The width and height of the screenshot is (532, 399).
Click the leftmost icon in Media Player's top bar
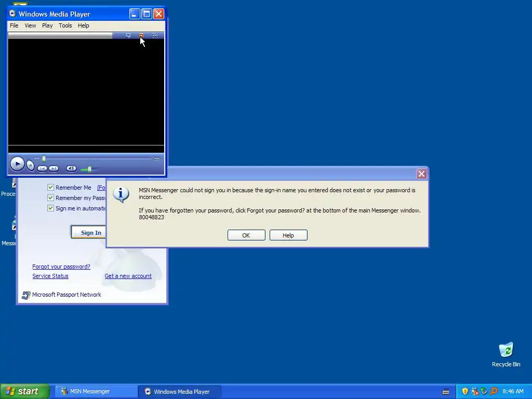[x=128, y=36]
